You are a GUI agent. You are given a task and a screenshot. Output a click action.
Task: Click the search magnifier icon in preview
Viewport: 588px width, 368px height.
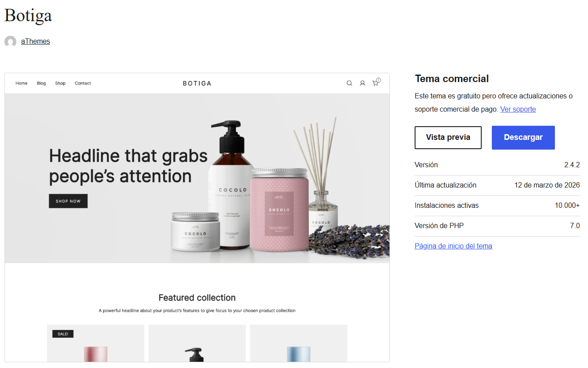[x=349, y=83]
